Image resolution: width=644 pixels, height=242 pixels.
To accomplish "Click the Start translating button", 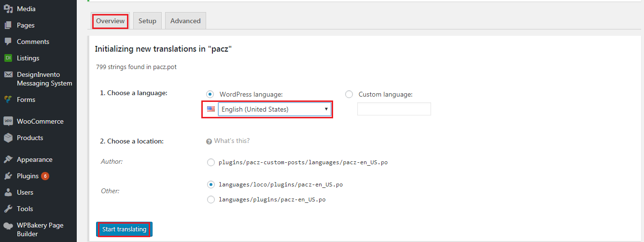I will click(x=124, y=229).
